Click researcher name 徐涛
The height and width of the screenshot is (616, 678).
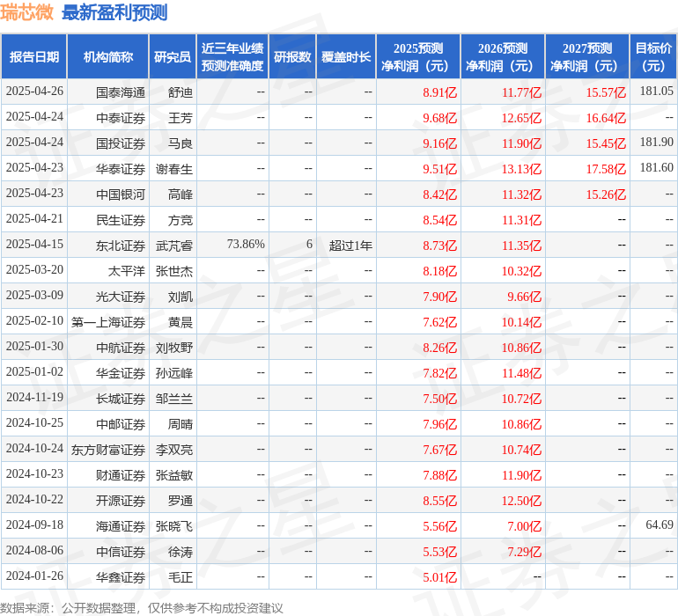pos(181,552)
